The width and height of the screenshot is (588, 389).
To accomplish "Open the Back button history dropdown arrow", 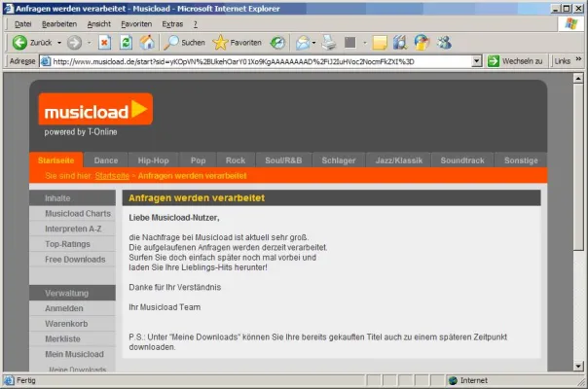I will 58,43.
